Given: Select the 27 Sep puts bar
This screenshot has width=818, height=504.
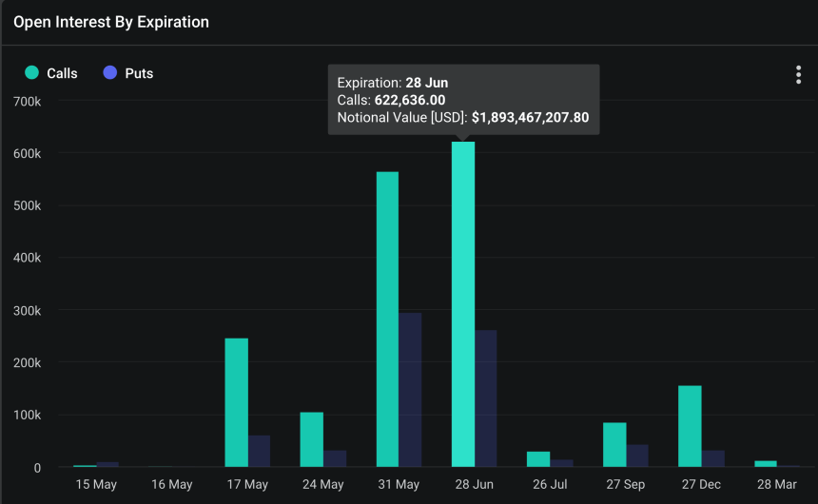Looking at the screenshot, I should point(637,456).
